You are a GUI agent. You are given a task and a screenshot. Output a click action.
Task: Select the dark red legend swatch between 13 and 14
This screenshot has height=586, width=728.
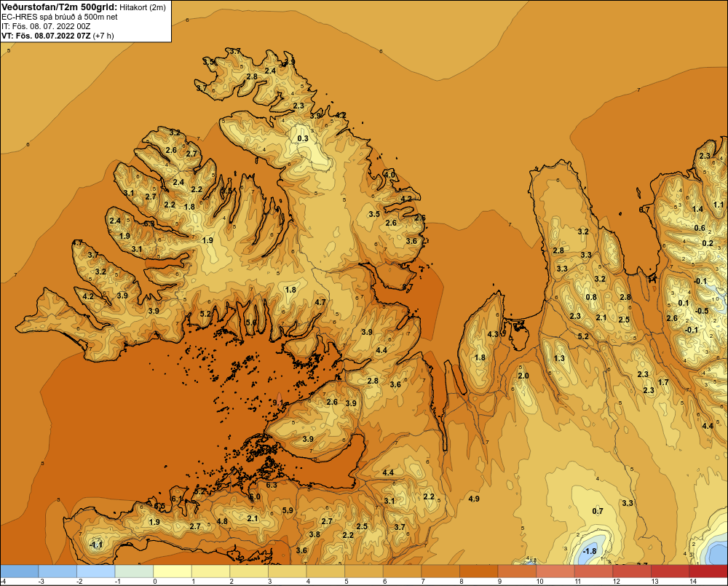[670, 571]
